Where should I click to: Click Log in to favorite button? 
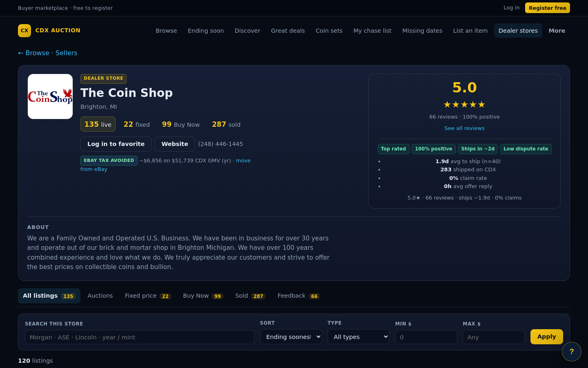pyautogui.click(x=116, y=144)
